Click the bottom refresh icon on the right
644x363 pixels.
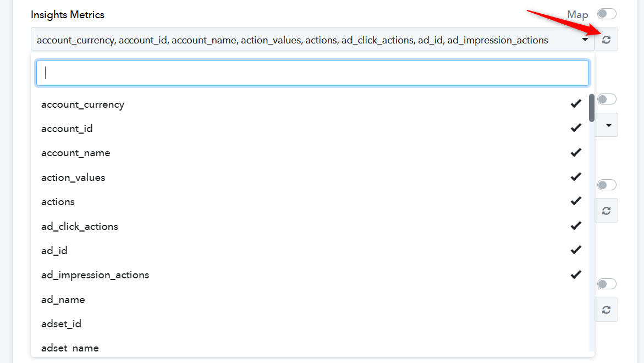[x=606, y=310]
